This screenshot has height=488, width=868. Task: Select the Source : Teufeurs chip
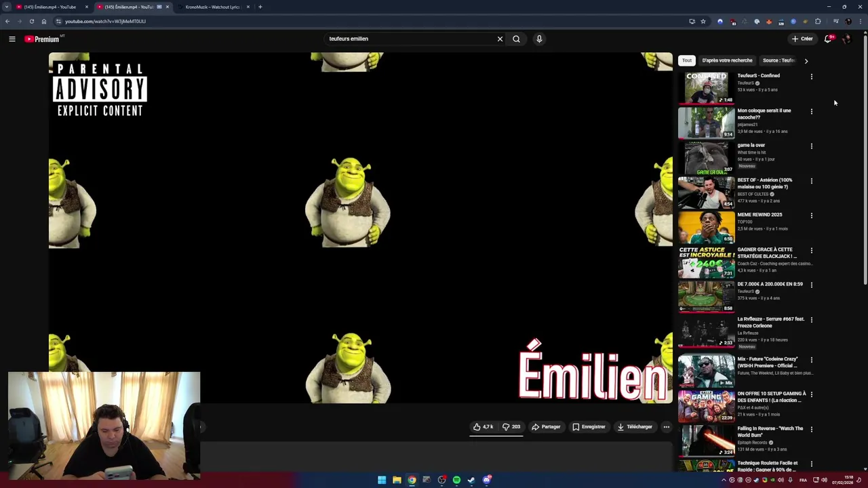pos(778,60)
